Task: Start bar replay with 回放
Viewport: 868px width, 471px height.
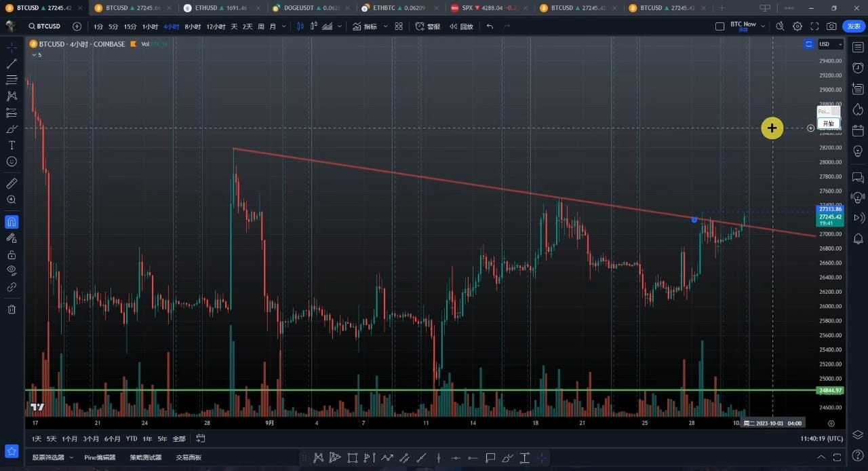Action: [460, 26]
